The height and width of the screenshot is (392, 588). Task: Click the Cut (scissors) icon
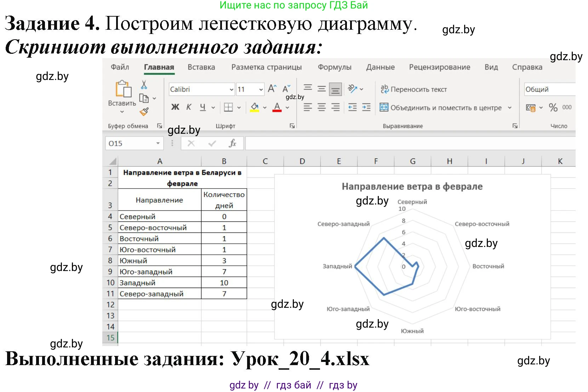[144, 85]
